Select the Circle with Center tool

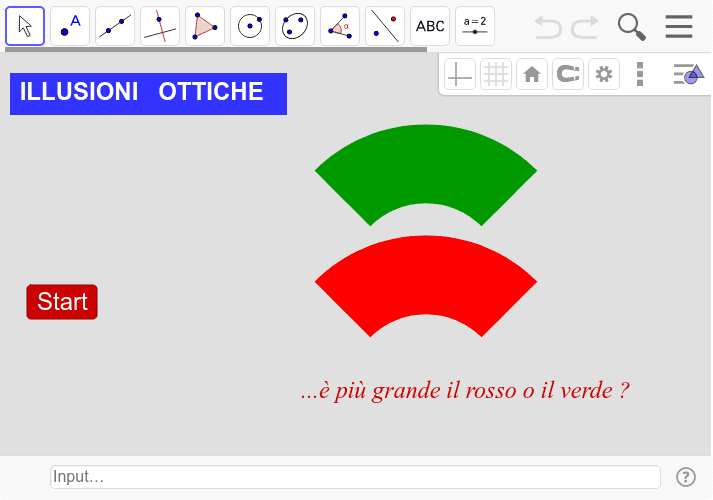click(x=250, y=26)
